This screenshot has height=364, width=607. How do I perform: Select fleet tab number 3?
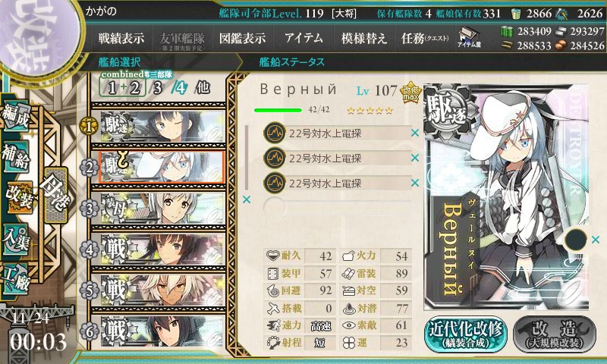[x=157, y=88]
